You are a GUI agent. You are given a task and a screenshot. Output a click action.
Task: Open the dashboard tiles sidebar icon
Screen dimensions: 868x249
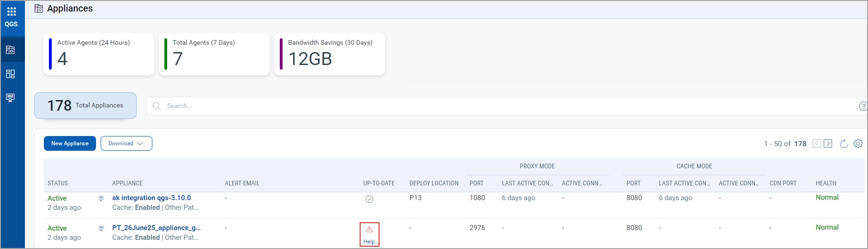(x=11, y=74)
